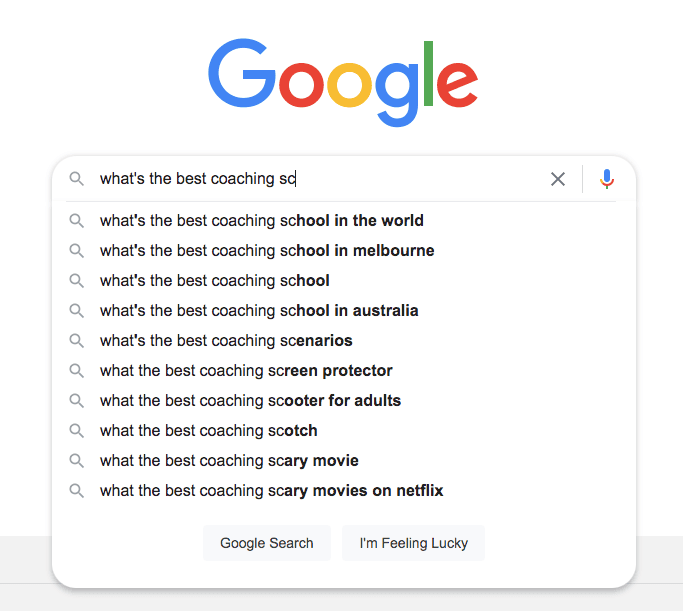
Task: Click magnifier icon beside 'coaching scotch' suggestion
Action: 76,431
